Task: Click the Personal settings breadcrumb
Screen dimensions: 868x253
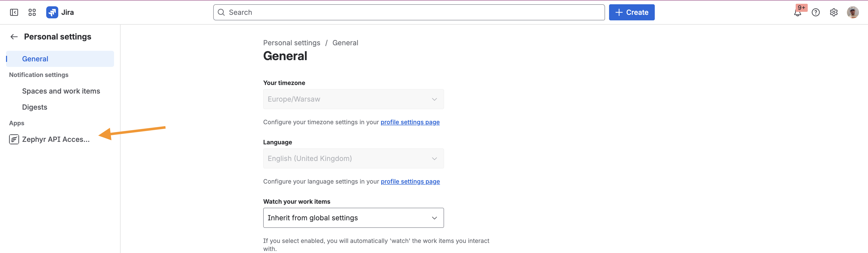Action: (x=291, y=43)
